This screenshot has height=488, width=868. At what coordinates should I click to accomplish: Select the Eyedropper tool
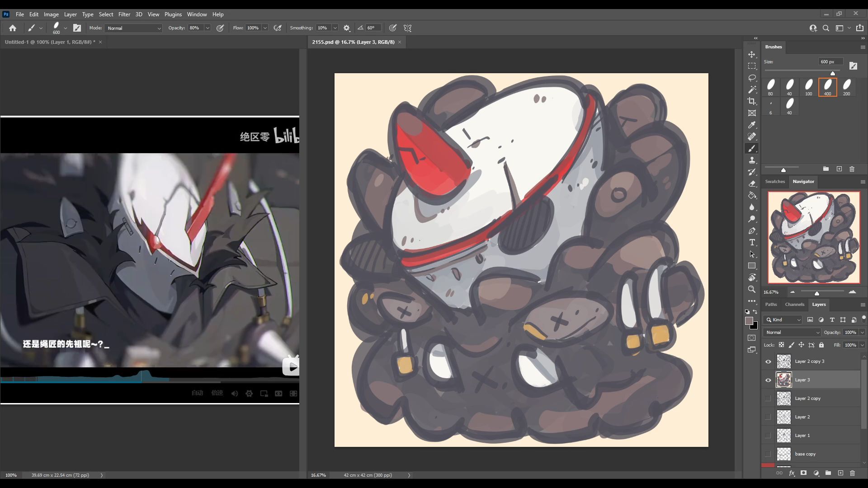[752, 125]
